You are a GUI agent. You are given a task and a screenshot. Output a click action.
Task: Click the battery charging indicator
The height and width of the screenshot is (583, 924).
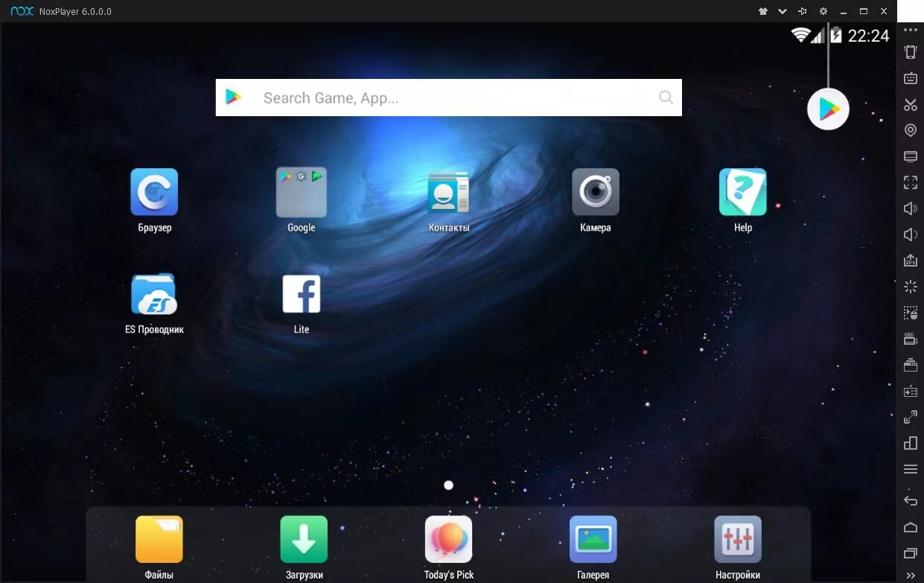836,35
